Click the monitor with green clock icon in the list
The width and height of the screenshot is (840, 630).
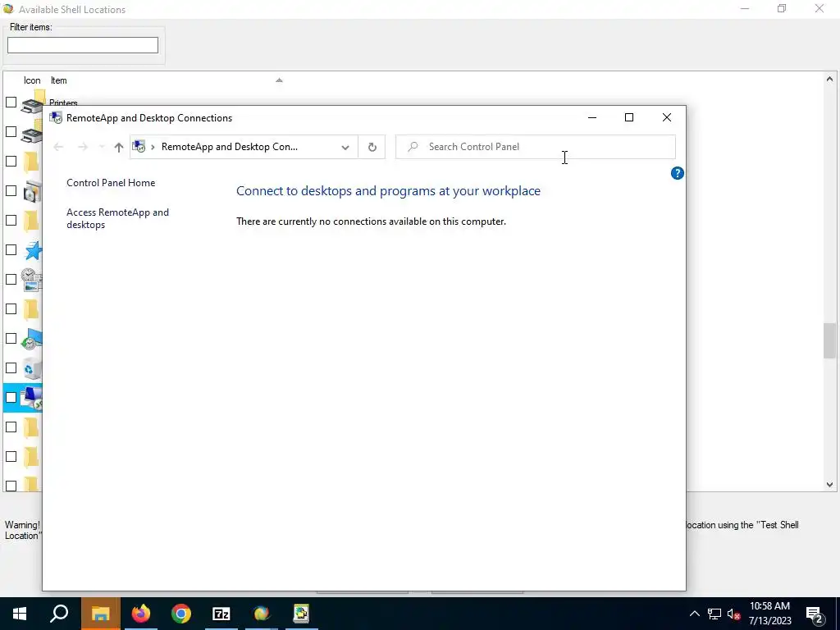click(x=32, y=339)
